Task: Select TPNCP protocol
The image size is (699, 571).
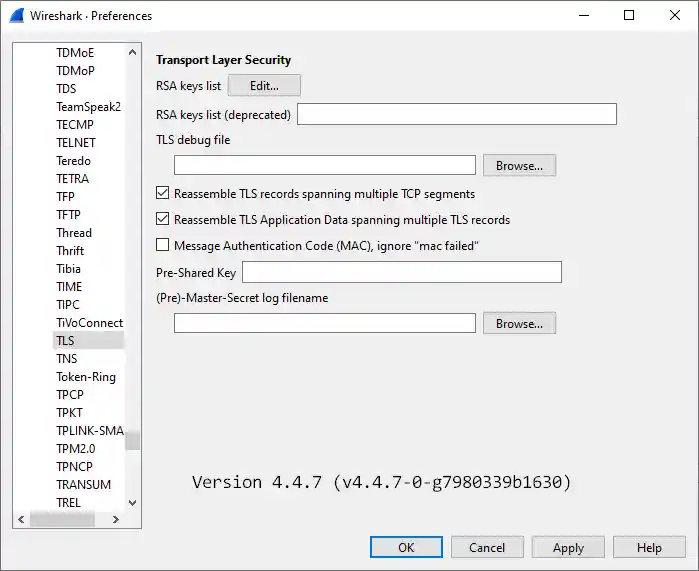Action: point(74,466)
